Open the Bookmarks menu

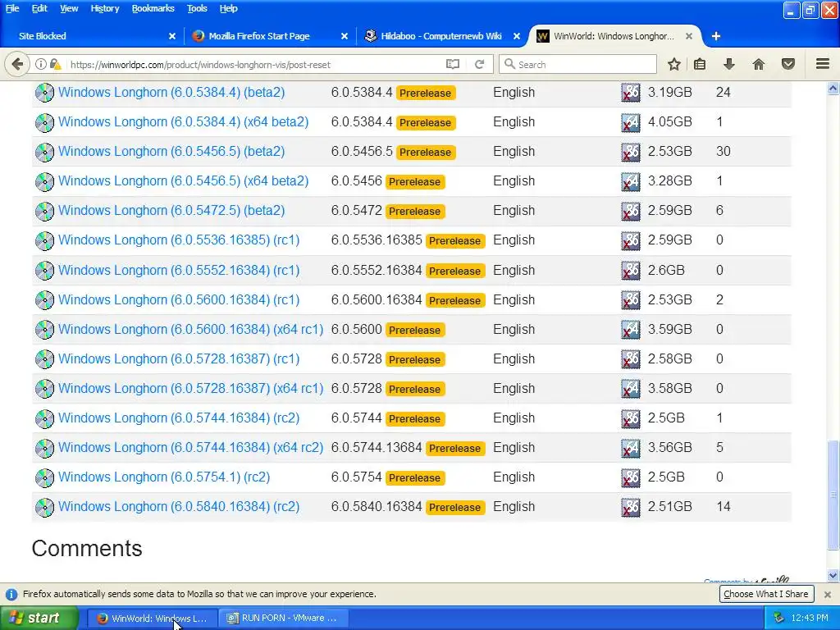pyautogui.click(x=153, y=8)
